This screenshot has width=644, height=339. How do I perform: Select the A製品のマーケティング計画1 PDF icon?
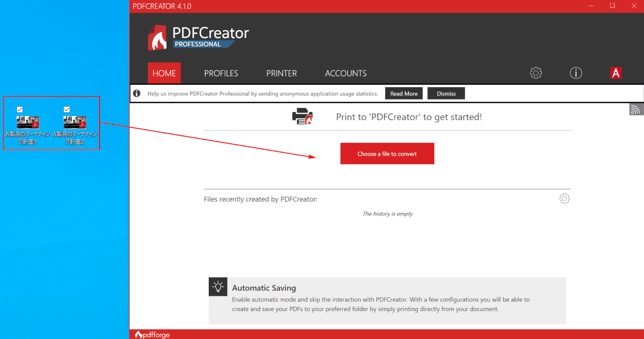tap(27, 122)
